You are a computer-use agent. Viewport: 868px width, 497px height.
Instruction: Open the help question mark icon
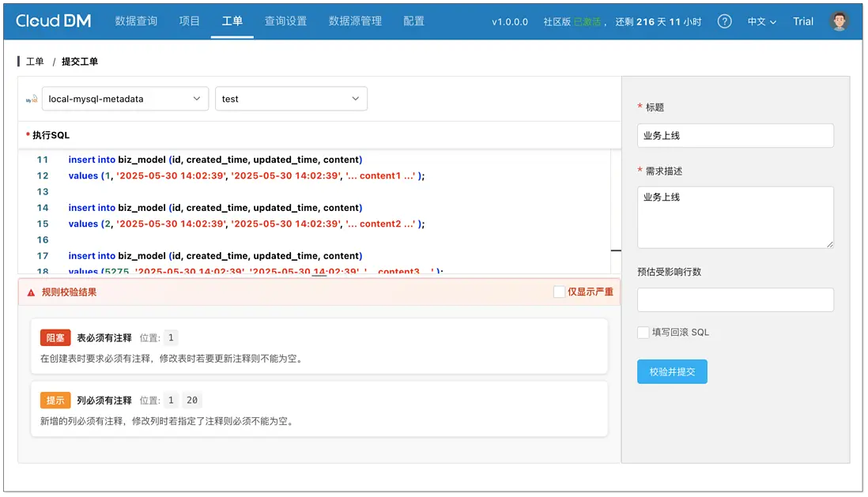coord(724,21)
